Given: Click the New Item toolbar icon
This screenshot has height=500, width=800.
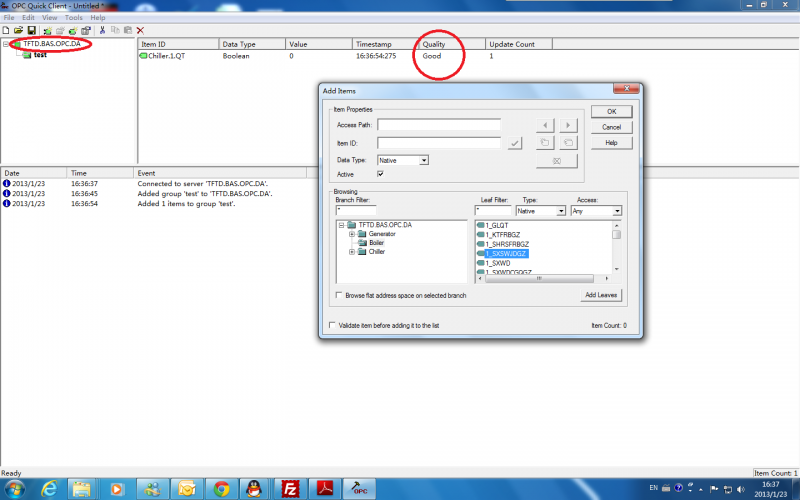Looking at the screenshot, I should pos(73,31).
